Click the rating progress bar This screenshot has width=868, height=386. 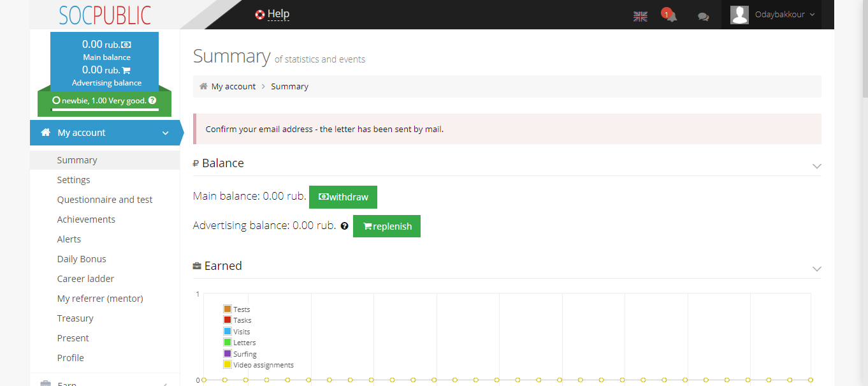[x=105, y=110]
